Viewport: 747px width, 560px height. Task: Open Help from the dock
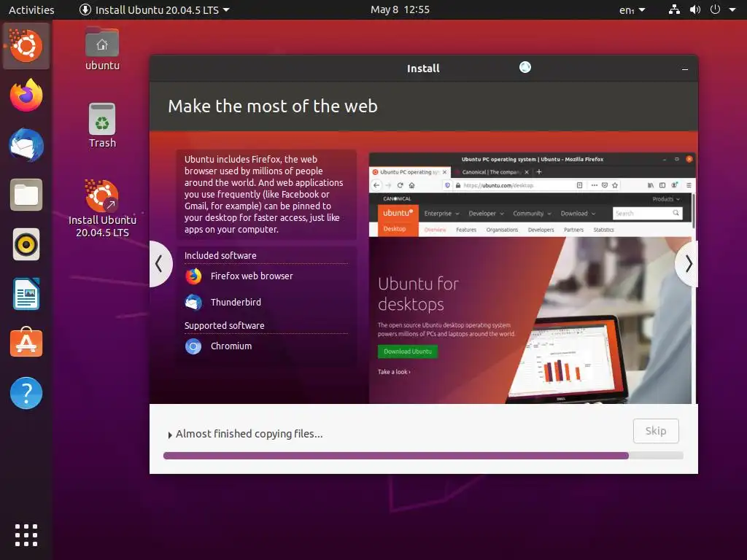(26, 393)
